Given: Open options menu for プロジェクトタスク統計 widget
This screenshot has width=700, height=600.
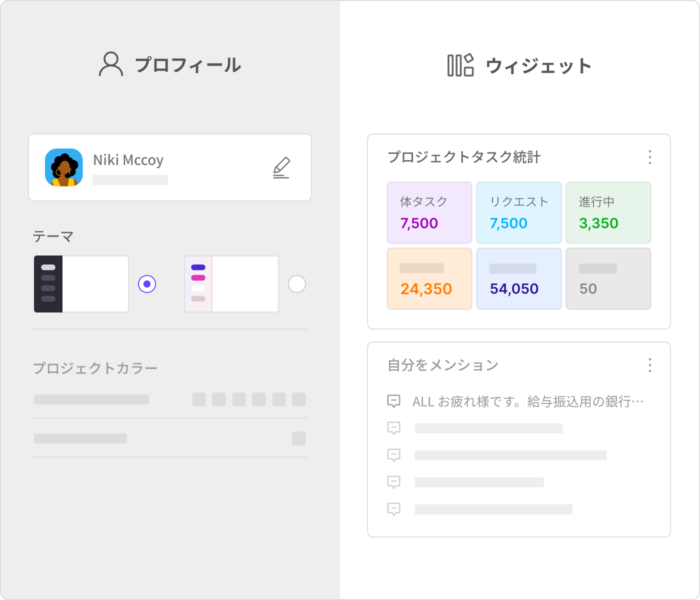Looking at the screenshot, I should (x=649, y=157).
